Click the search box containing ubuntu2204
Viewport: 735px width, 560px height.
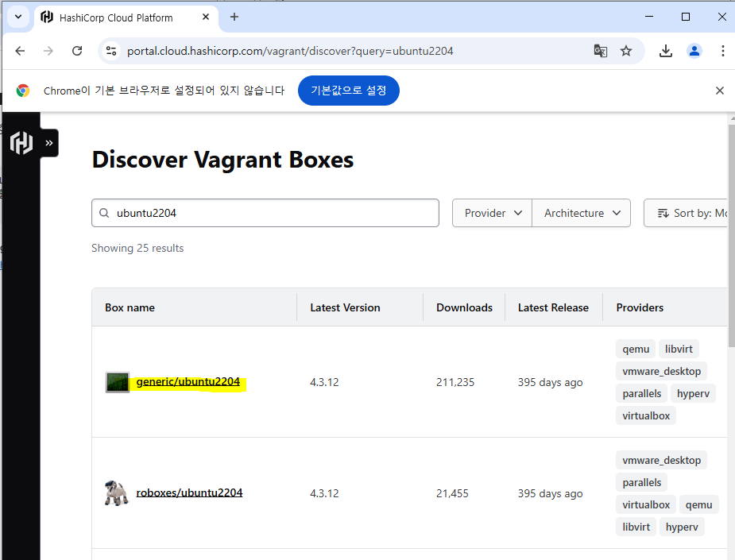[x=265, y=213]
